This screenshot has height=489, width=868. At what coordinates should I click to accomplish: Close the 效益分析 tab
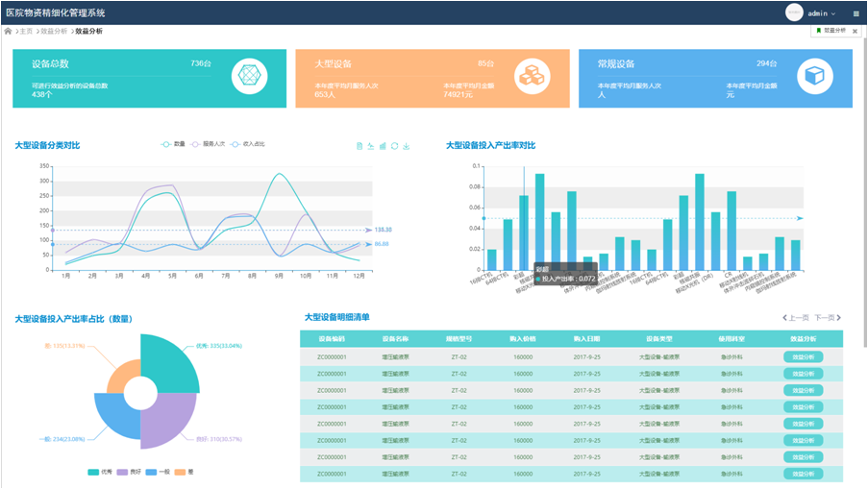pyautogui.click(x=855, y=31)
